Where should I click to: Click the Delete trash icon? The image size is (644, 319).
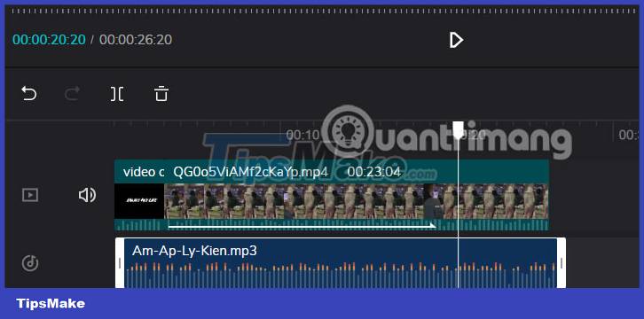click(x=161, y=94)
